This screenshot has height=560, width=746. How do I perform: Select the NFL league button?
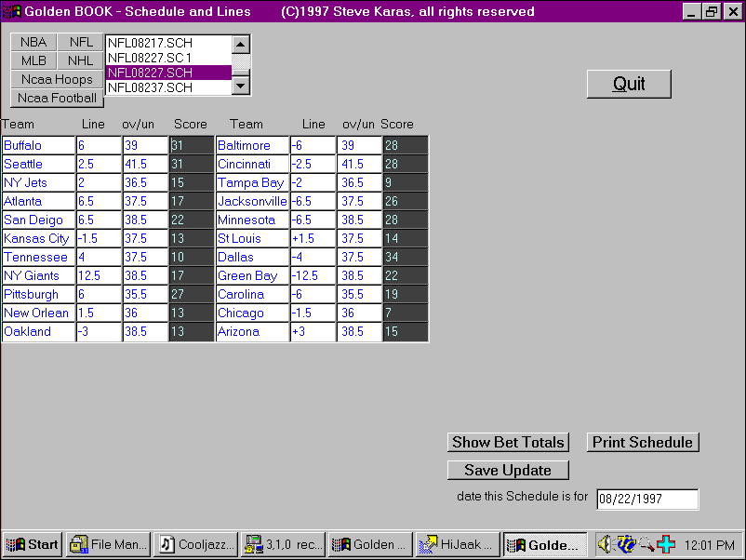pyautogui.click(x=80, y=43)
